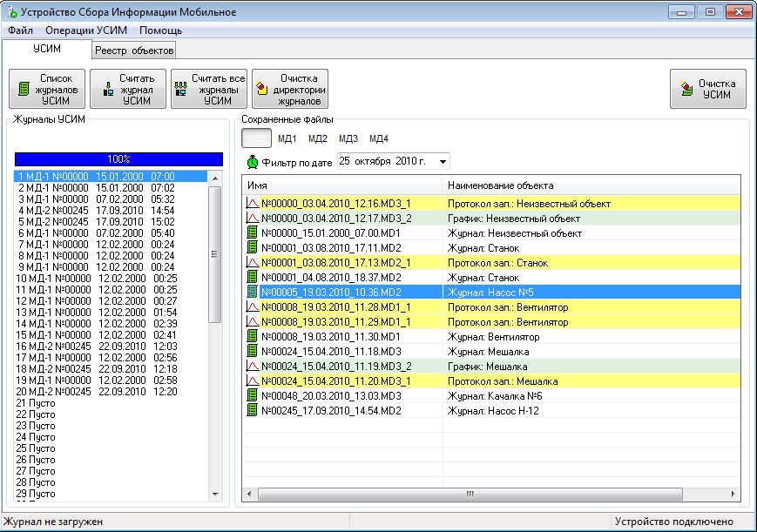The width and height of the screenshot is (757, 532).
Task: Switch filter to МД3 files
Action: 348,138
